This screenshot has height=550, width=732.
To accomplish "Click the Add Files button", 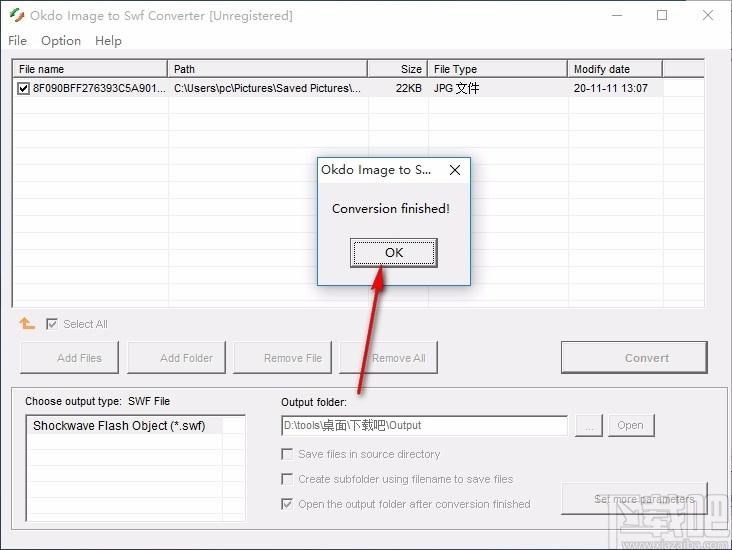I will (70, 358).
